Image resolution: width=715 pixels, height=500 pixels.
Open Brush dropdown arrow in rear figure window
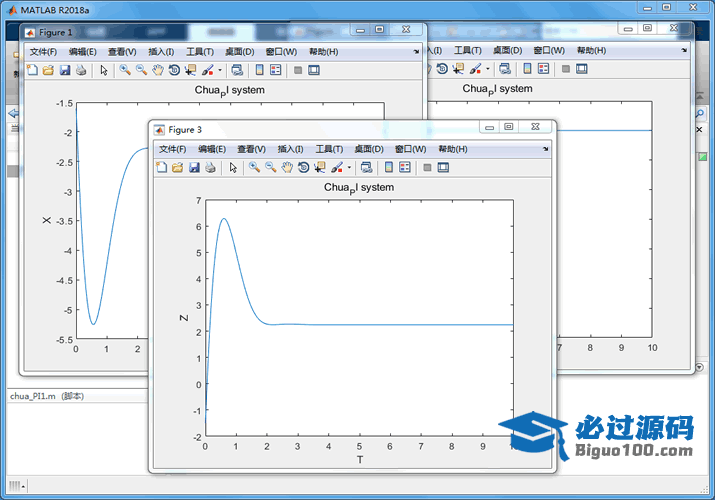(488, 68)
